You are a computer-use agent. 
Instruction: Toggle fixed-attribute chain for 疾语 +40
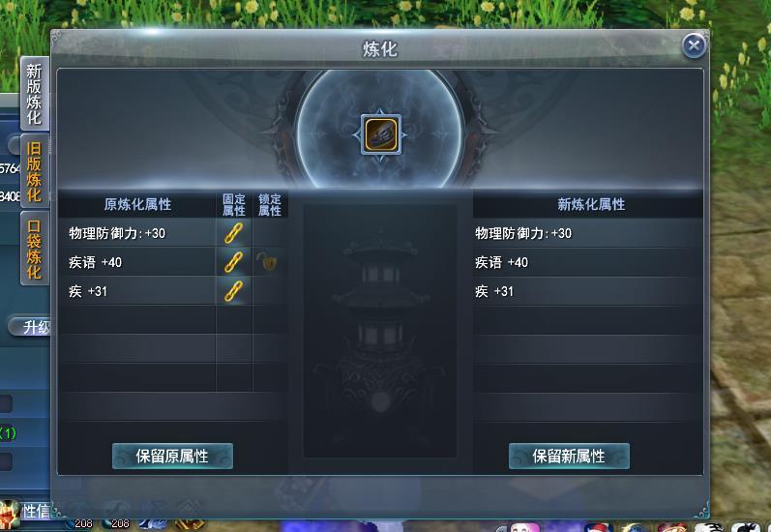click(233, 262)
